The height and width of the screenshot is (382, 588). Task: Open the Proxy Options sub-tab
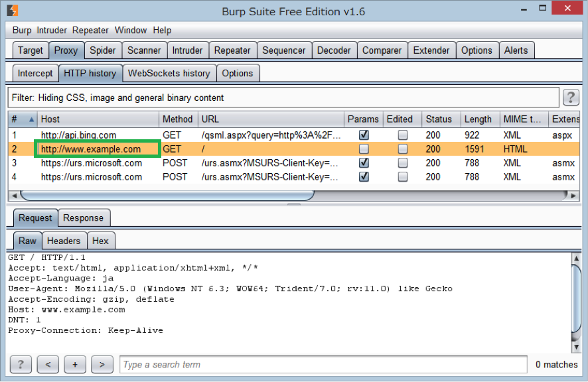tap(238, 74)
